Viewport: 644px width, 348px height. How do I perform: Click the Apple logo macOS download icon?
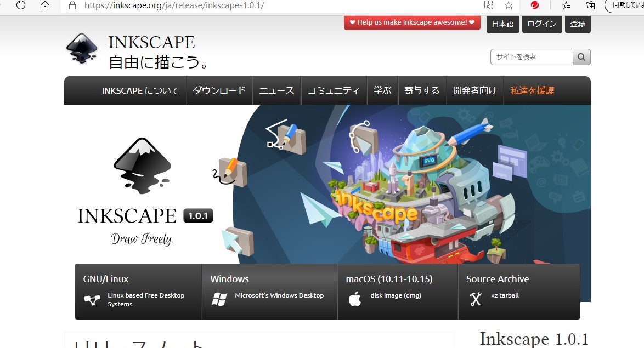click(x=355, y=299)
